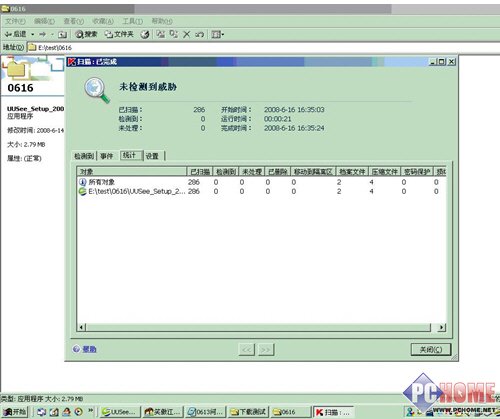Switch to the 统计 tab
500x419 pixels.
131,155
